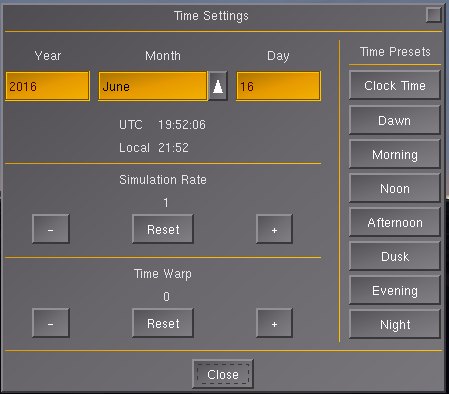Close the Time Settings dialog
Viewport: 449px width, 394px height.
coord(223,374)
